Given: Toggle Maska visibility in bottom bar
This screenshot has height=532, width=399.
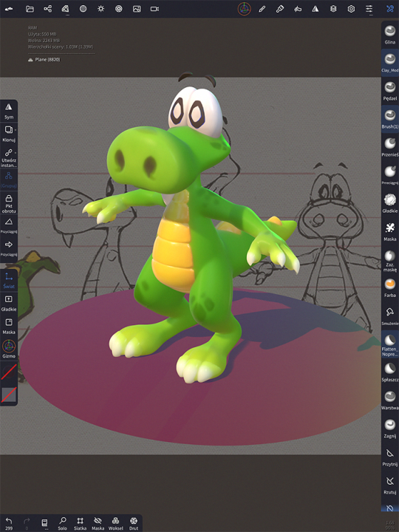Looking at the screenshot, I should [98, 524].
